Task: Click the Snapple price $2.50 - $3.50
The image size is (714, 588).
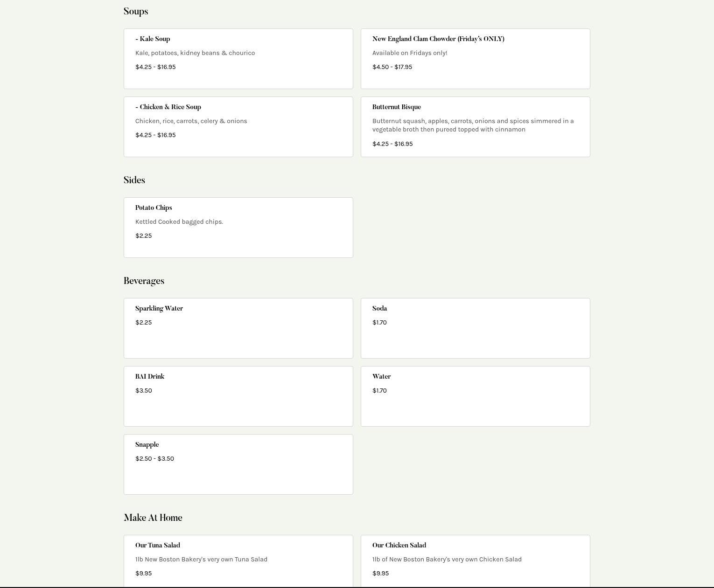Action: pos(154,459)
